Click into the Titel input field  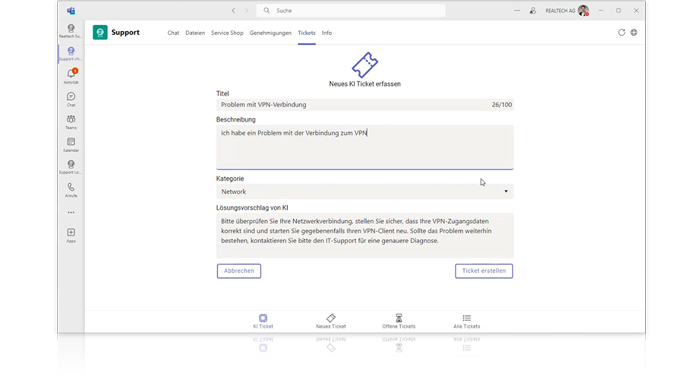365,104
